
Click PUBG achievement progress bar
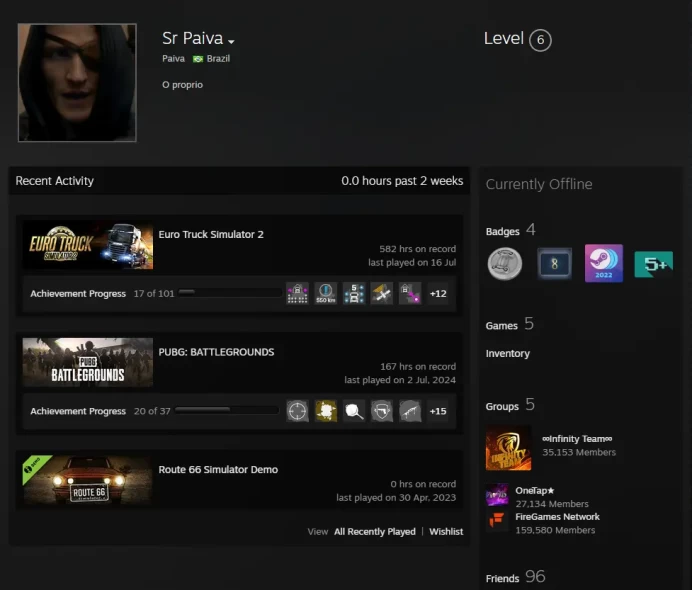pos(227,410)
